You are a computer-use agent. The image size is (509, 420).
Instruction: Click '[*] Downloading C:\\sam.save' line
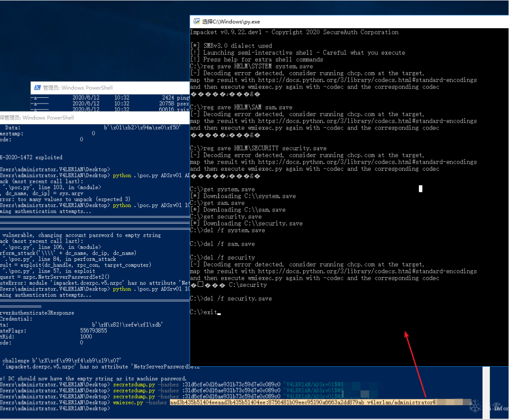pyautogui.click(x=238, y=210)
